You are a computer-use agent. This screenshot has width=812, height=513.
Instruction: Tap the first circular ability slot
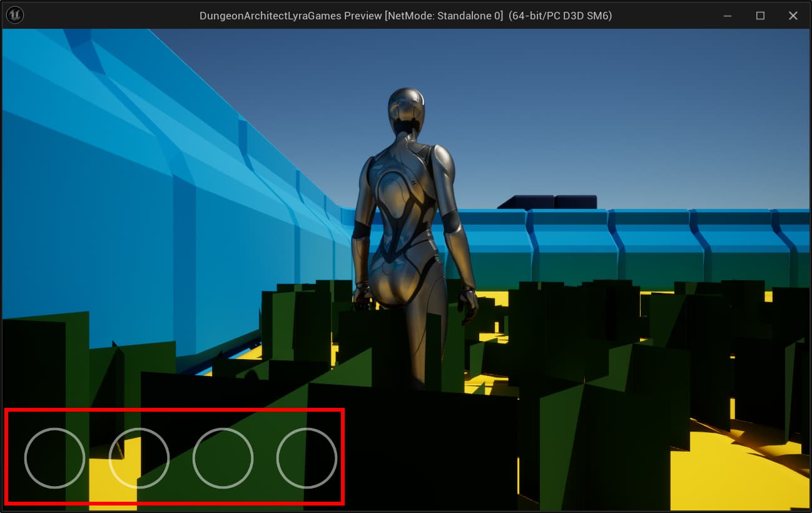(54, 458)
